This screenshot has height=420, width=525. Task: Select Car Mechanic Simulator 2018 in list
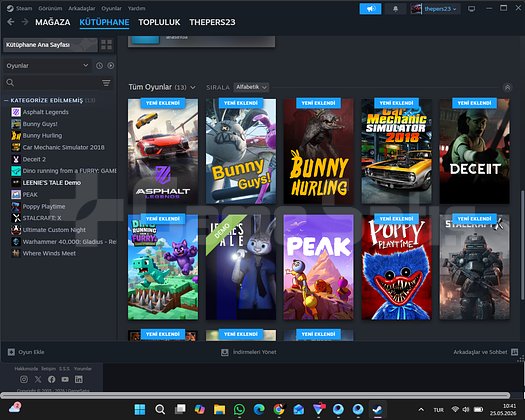point(63,147)
